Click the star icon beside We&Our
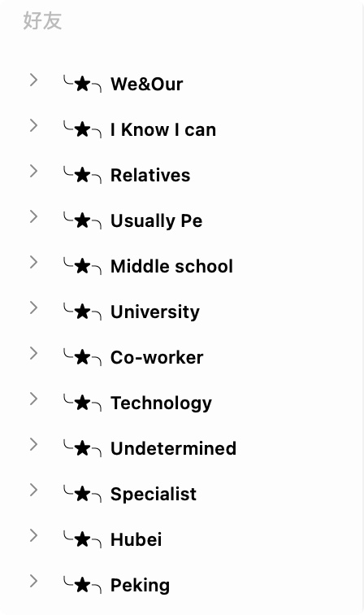 click(82, 84)
